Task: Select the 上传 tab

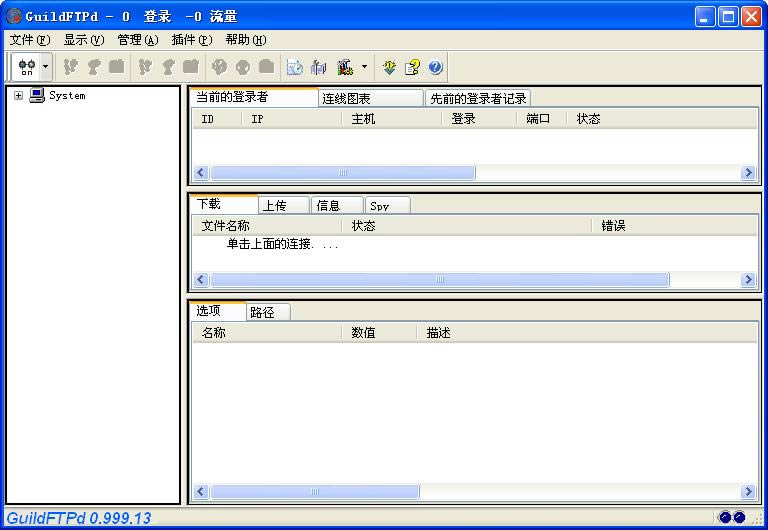Action: [x=284, y=205]
